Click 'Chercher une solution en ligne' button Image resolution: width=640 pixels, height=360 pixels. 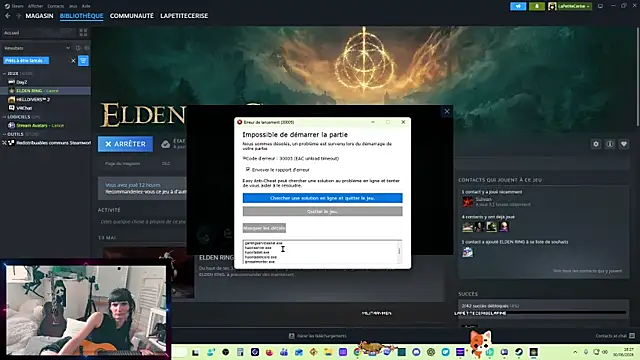point(322,198)
